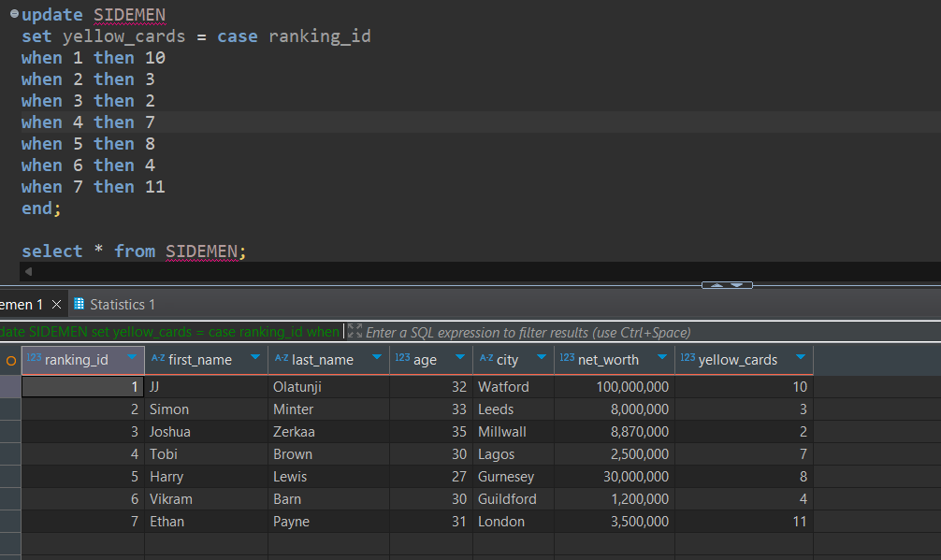Image resolution: width=941 pixels, height=560 pixels.
Task: Click the numeric type icon on ranking_id
Action: pos(34,357)
